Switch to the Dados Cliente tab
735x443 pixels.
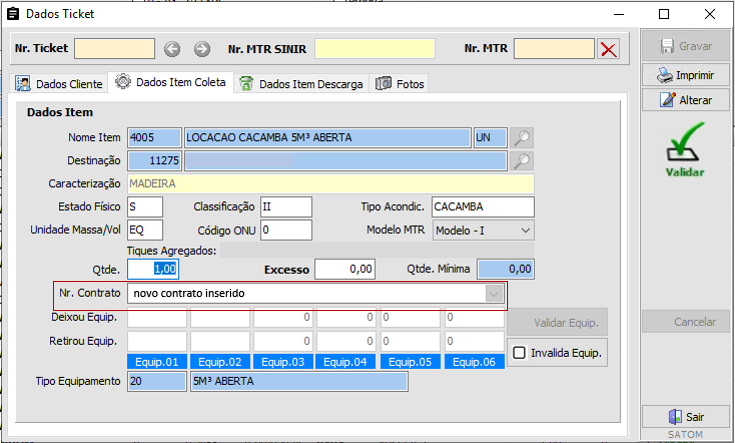pos(60,84)
